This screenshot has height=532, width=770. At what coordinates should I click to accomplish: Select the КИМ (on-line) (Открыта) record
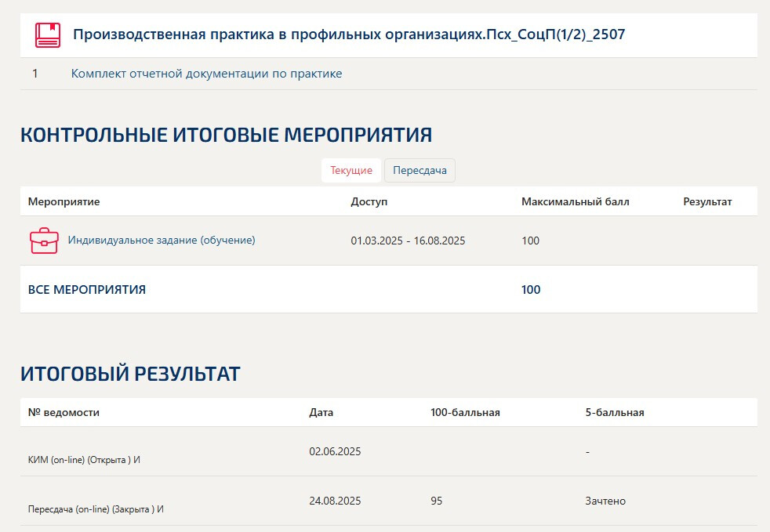[84, 459]
